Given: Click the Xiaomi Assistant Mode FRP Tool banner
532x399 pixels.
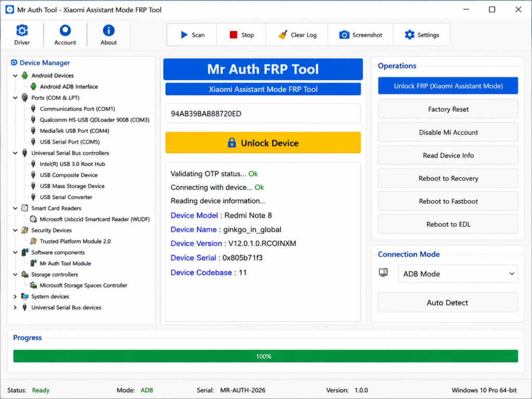Looking at the screenshot, I should (263, 89).
